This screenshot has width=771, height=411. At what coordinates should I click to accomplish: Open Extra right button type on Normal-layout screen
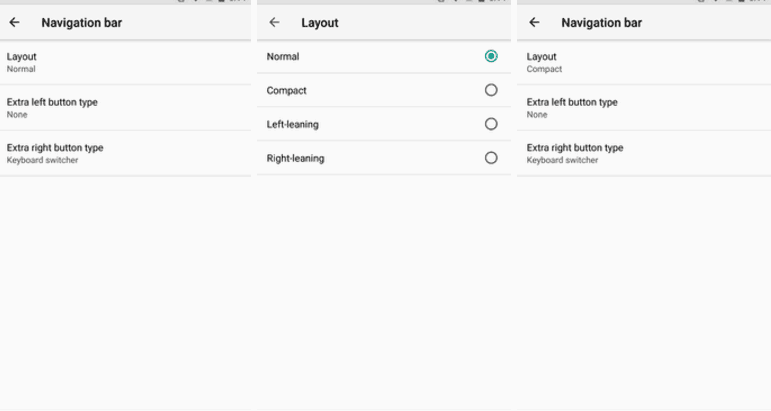(x=125, y=153)
